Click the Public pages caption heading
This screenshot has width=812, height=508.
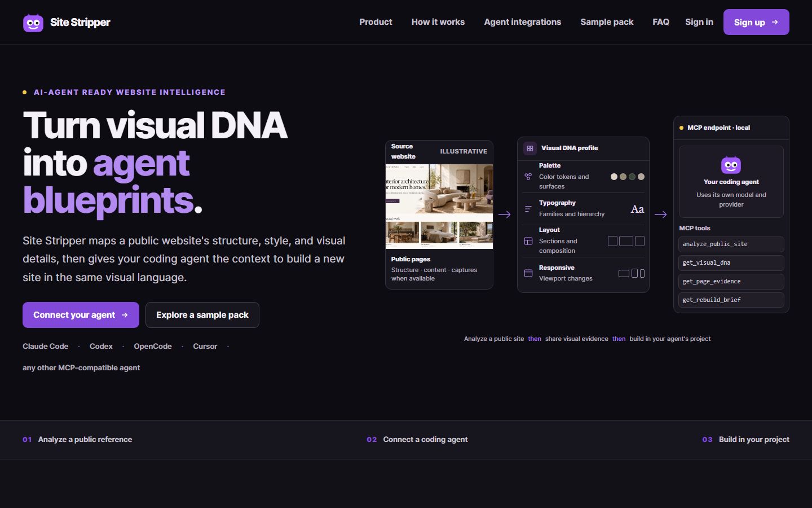pos(411,259)
